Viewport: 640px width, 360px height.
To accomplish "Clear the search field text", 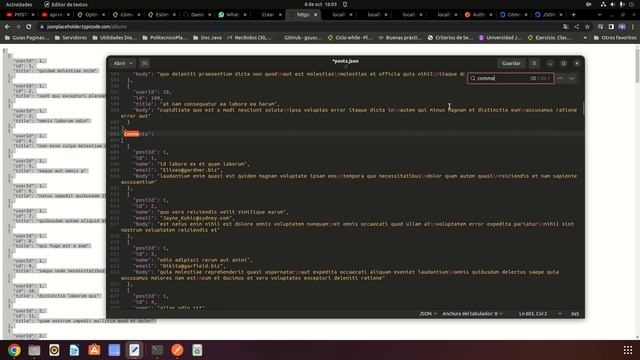I will click(533, 78).
